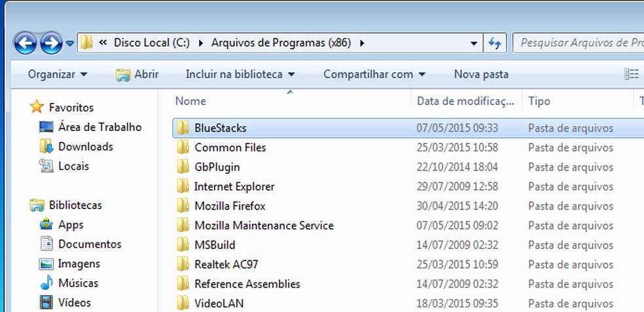Select the Common Files folder name
Image resolution: width=644 pixels, height=312 pixels.
coord(230,147)
